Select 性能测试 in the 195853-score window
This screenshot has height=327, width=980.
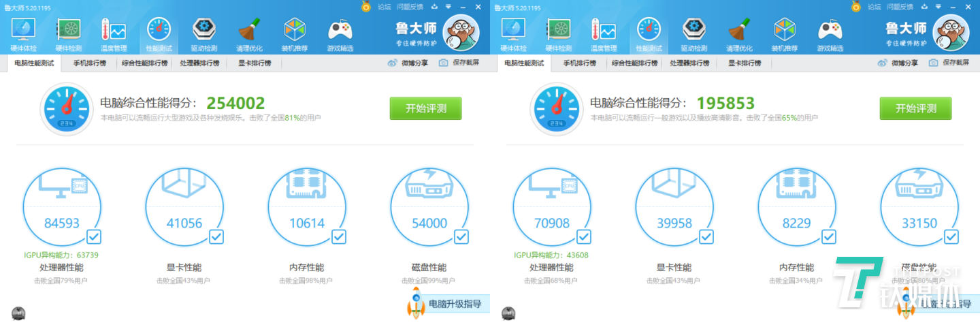[649, 34]
